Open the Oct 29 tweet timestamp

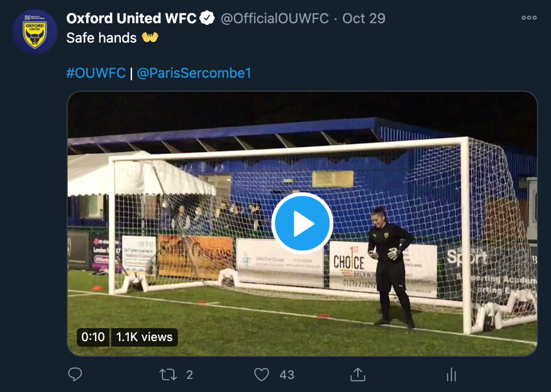coord(364,18)
